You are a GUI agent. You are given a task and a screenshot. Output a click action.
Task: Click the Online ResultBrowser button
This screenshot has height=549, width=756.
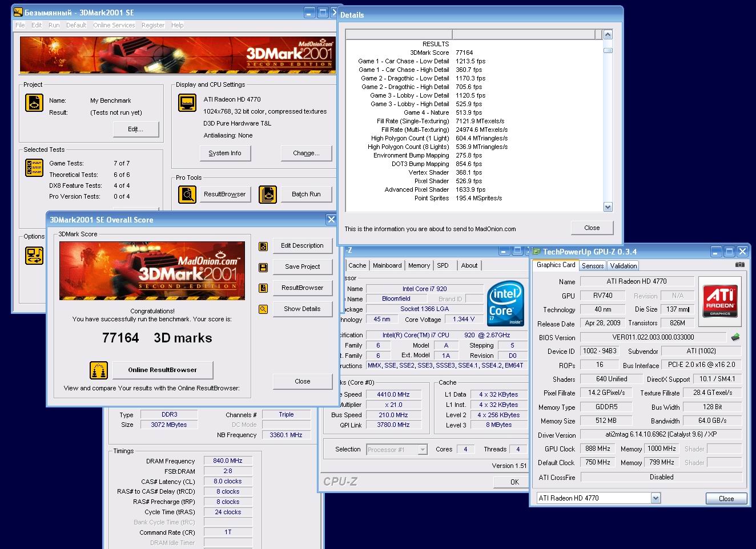coord(162,370)
